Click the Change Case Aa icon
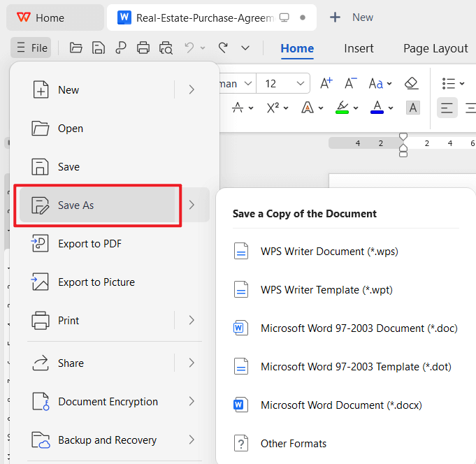 pos(376,83)
